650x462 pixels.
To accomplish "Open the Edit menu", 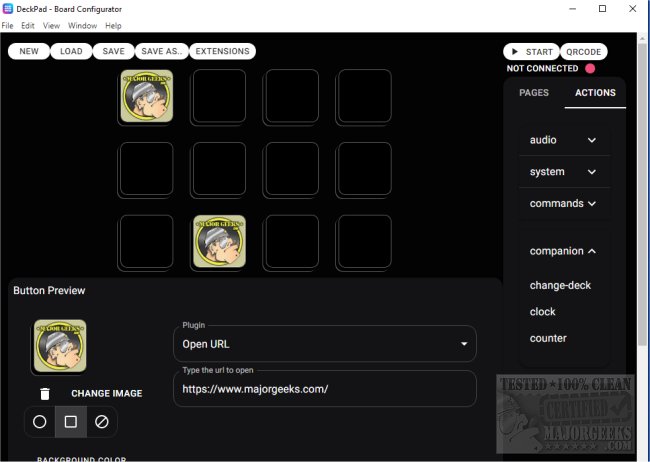I will 28,26.
